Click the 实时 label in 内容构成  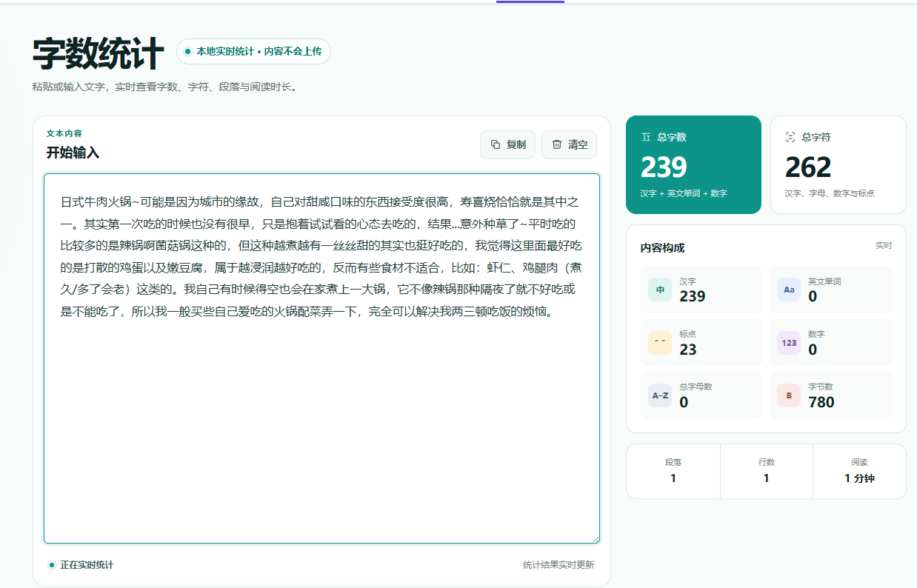pyautogui.click(x=884, y=245)
